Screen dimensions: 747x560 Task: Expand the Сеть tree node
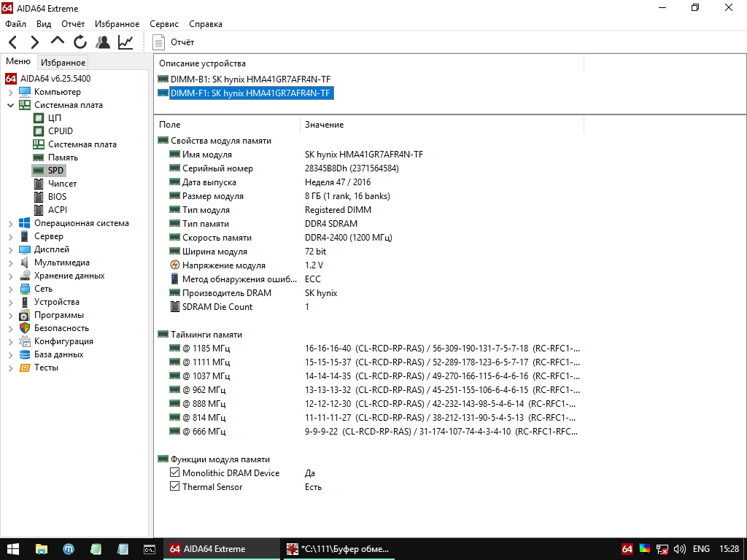(10, 289)
